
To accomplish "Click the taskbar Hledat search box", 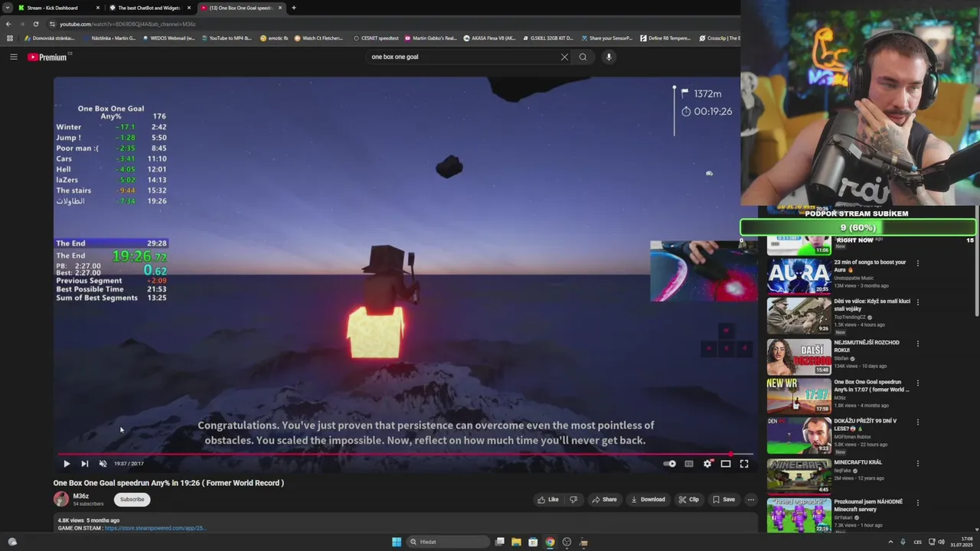I will click(x=448, y=542).
